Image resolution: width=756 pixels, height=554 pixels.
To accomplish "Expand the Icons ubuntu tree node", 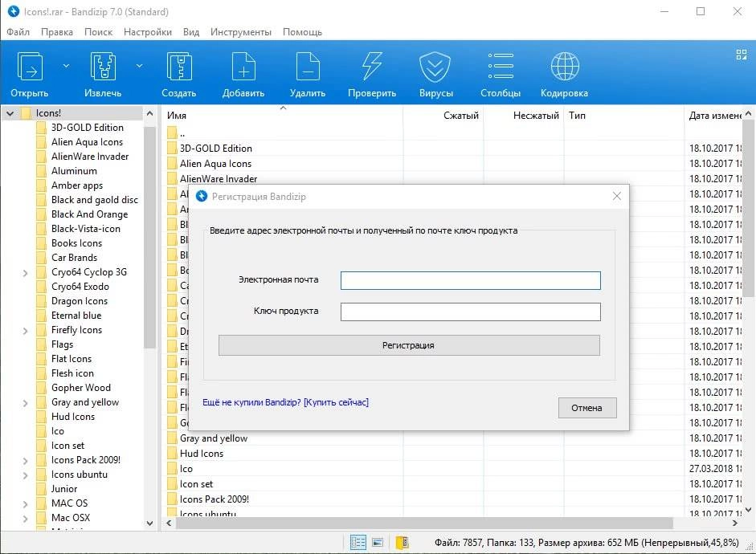I will click(x=25, y=475).
